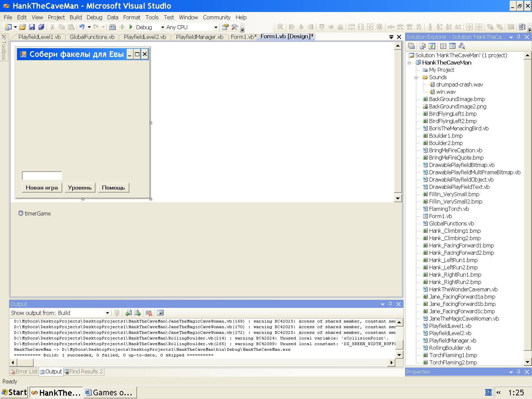Switch to the PlayfieldManager.vb tab

point(199,37)
